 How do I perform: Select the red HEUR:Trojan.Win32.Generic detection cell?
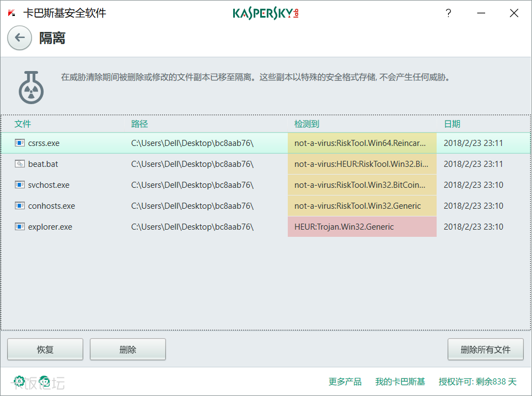[x=362, y=227]
